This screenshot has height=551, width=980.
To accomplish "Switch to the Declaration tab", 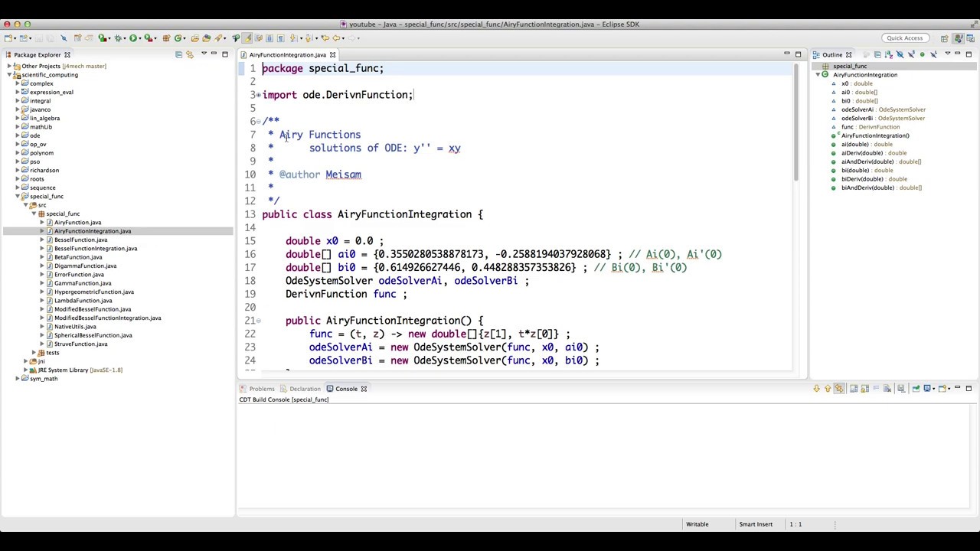I will point(300,389).
